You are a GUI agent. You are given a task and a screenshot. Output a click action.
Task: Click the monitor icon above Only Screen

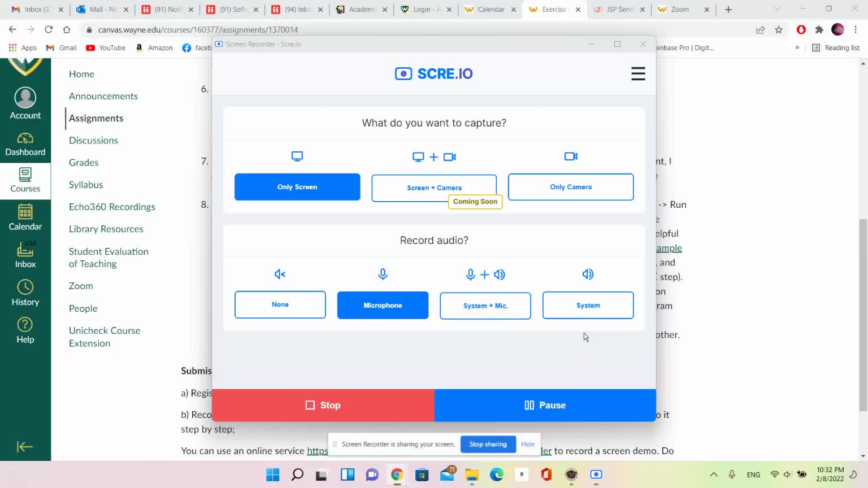pyautogui.click(x=297, y=156)
